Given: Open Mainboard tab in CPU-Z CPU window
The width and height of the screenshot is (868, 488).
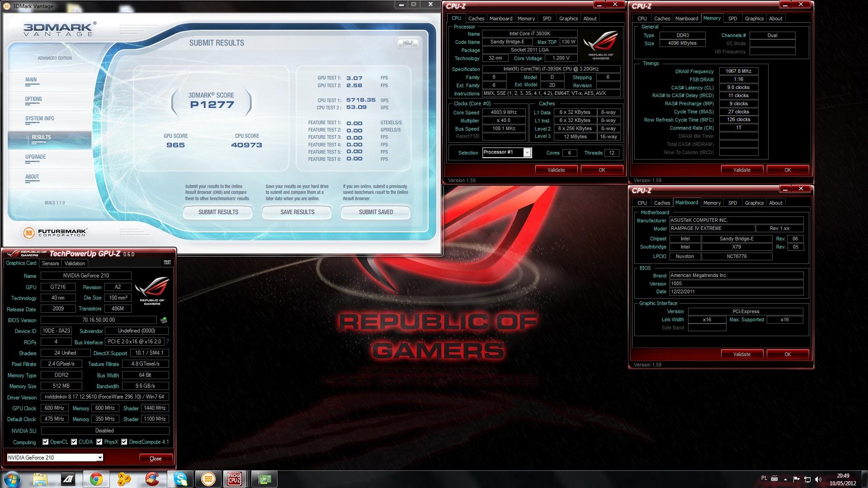Looking at the screenshot, I should pyautogui.click(x=501, y=19).
